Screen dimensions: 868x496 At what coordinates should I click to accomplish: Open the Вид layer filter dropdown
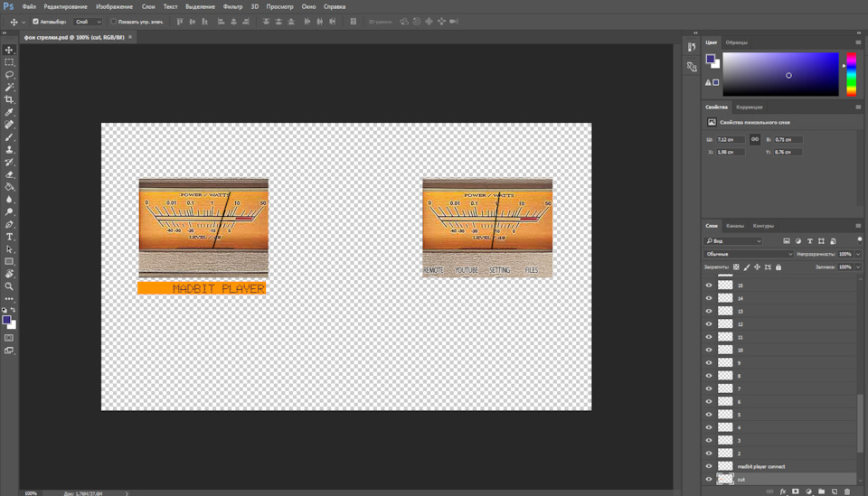click(x=733, y=241)
